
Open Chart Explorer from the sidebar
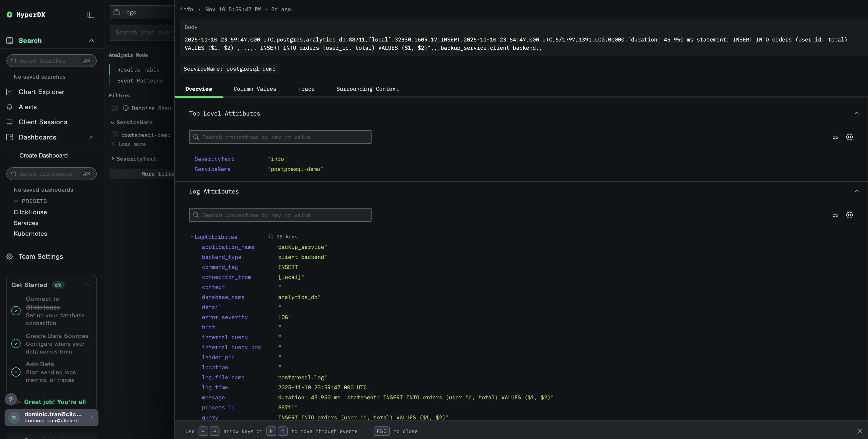click(x=41, y=92)
